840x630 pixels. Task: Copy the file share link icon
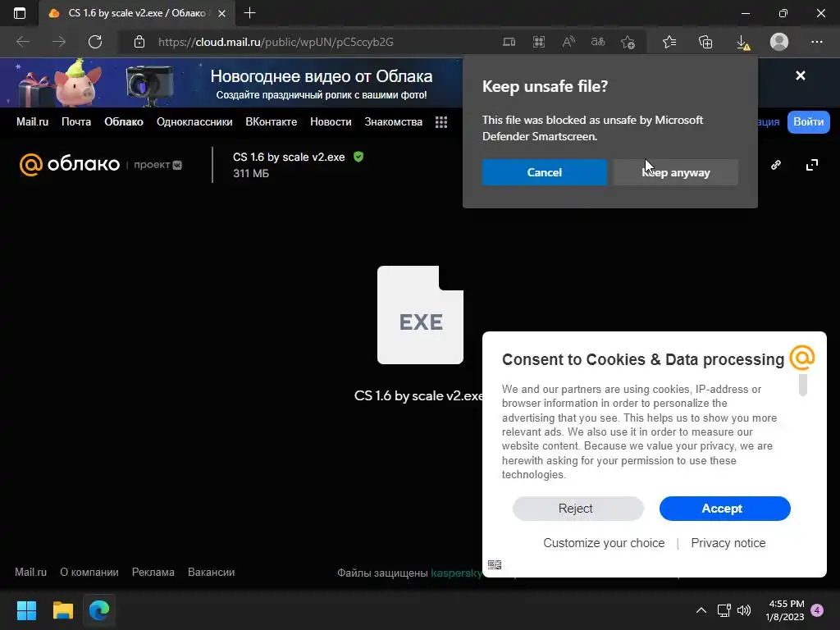[776, 165]
